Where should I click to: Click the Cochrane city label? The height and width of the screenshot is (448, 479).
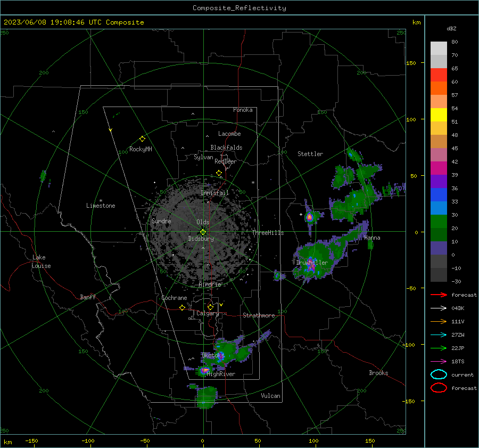pos(174,298)
